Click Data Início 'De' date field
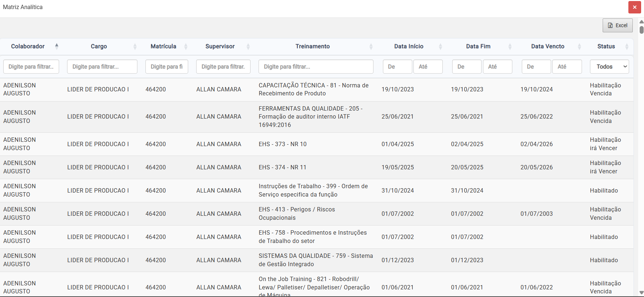This screenshot has height=297, width=644. 397,67
